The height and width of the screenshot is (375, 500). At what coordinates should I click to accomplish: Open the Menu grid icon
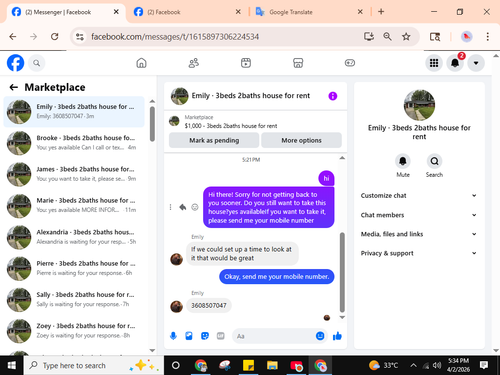[434, 63]
